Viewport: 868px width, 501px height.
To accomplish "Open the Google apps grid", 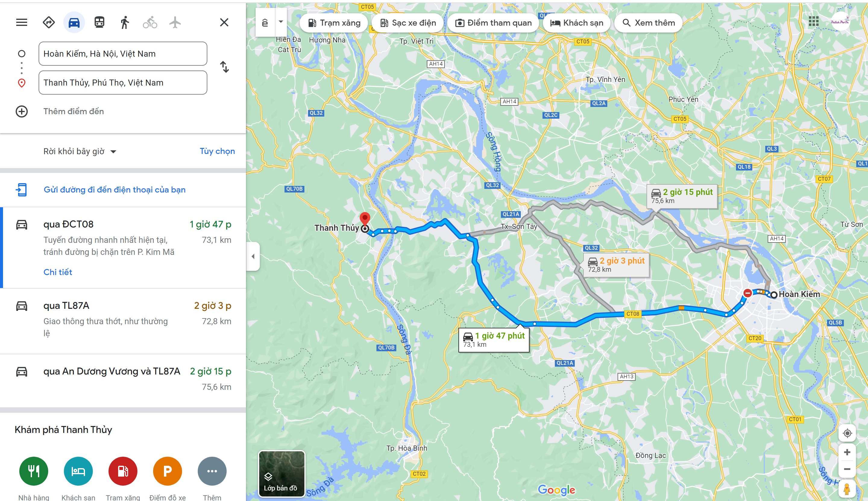I will point(813,21).
